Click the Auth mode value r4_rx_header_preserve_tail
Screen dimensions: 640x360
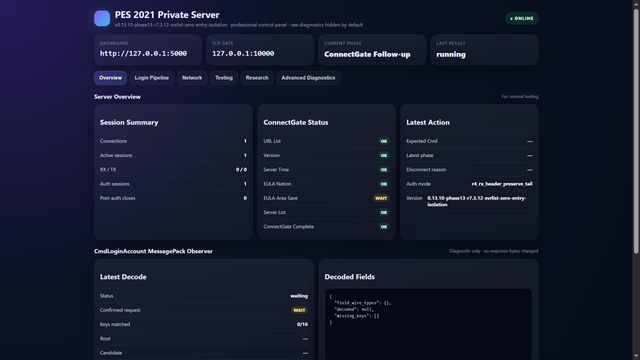[x=502, y=184]
